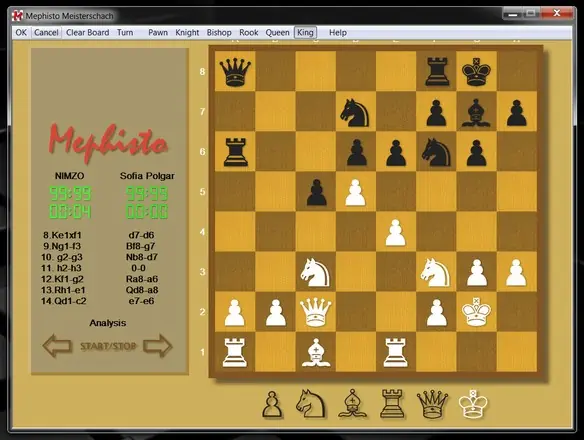The height and width of the screenshot is (440, 584).
Task: Close the Mephisto Meisterschach window
Action: [556, 13]
